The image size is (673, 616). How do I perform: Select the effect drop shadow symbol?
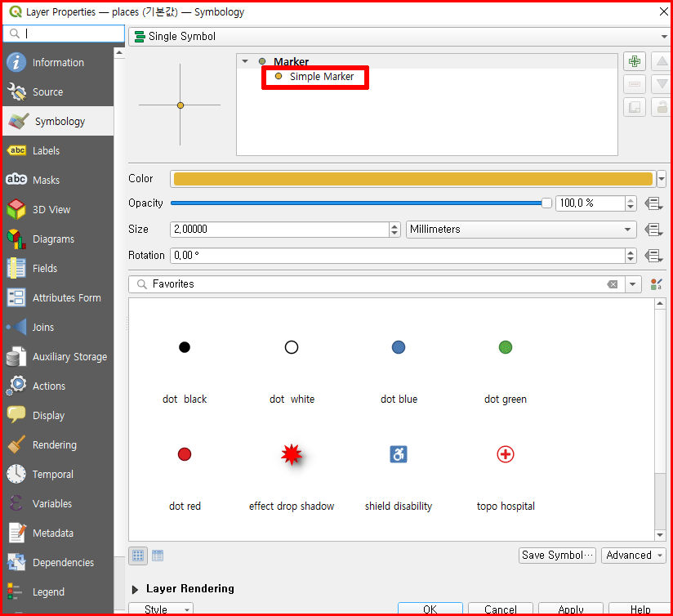[292, 454]
